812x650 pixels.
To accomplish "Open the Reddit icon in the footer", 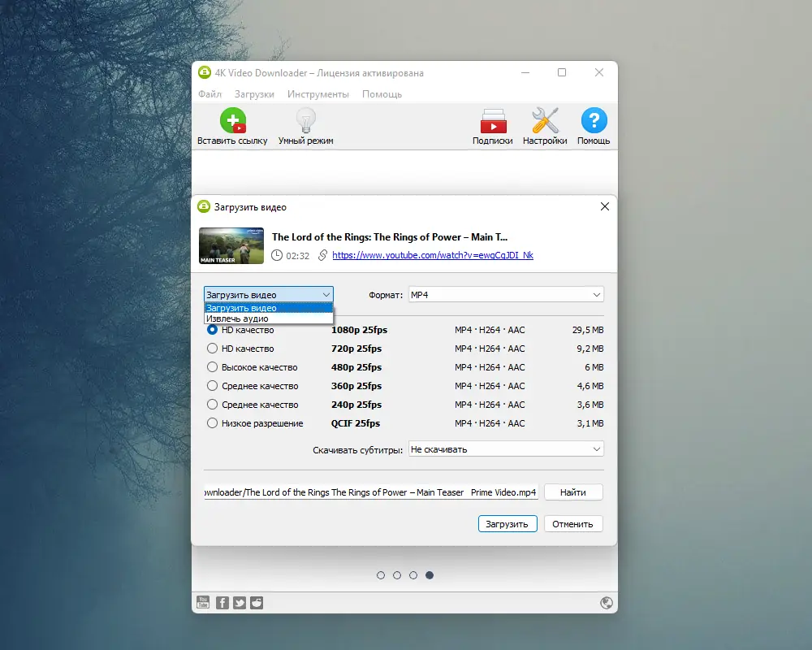I will tap(257, 603).
